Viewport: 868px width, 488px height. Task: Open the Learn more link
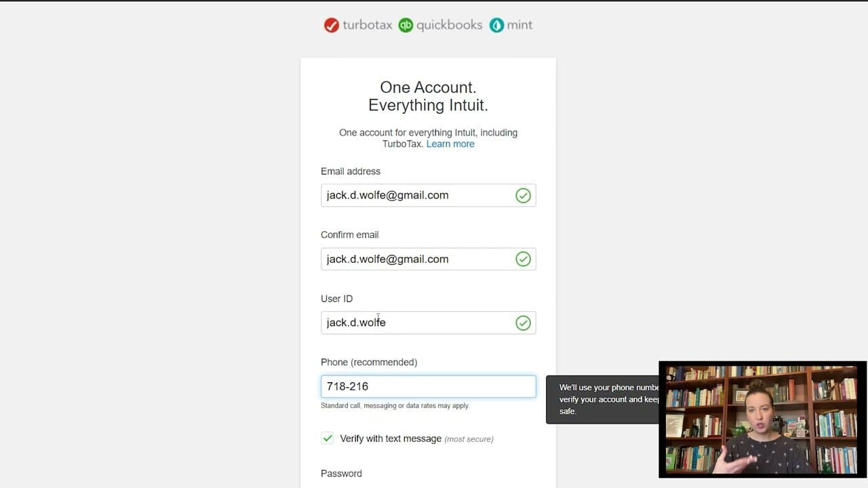tap(450, 144)
